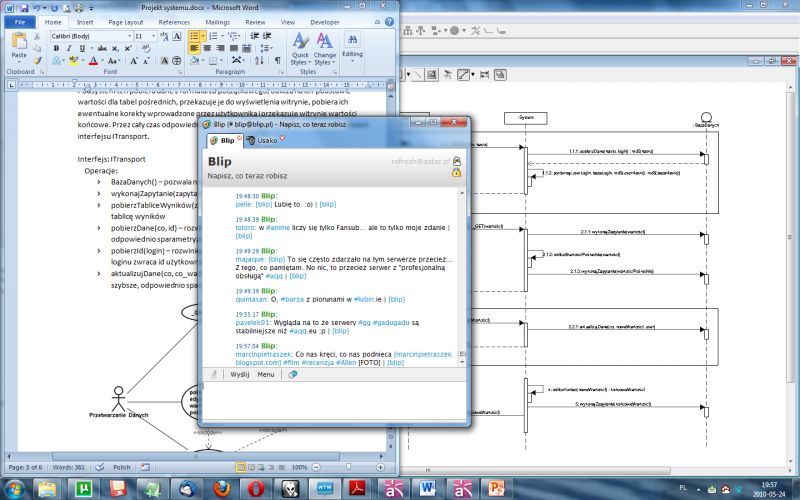Apply yellow text highlight color
The image size is (800, 500).
(x=73, y=61)
